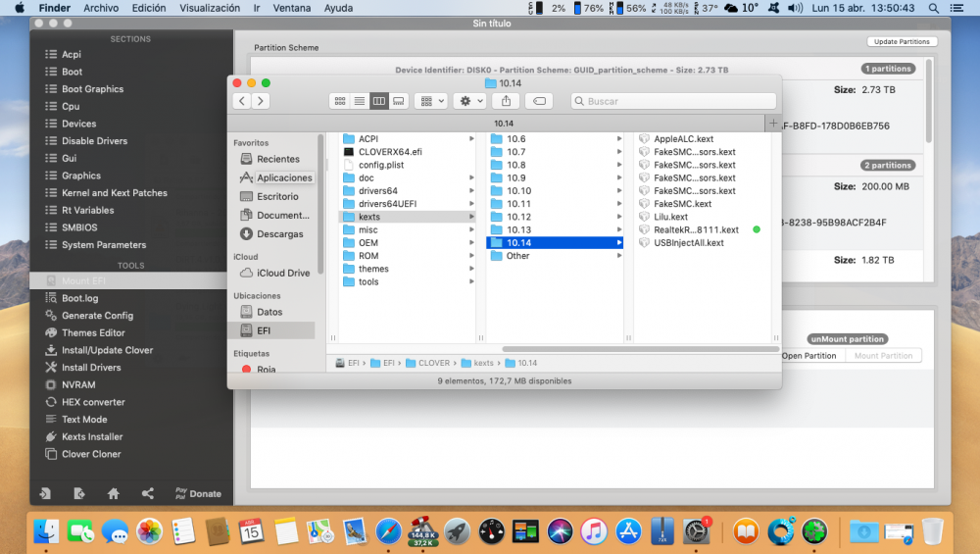This screenshot has height=554, width=980.
Task: Click the Donate button
Action: point(199,493)
